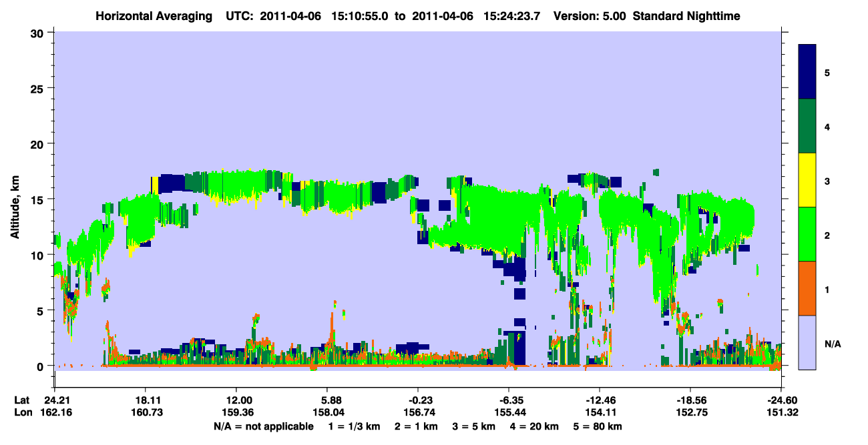Click the yellow level 3 legend swatch
Viewport: 868px width, 445px height.
tap(807, 180)
